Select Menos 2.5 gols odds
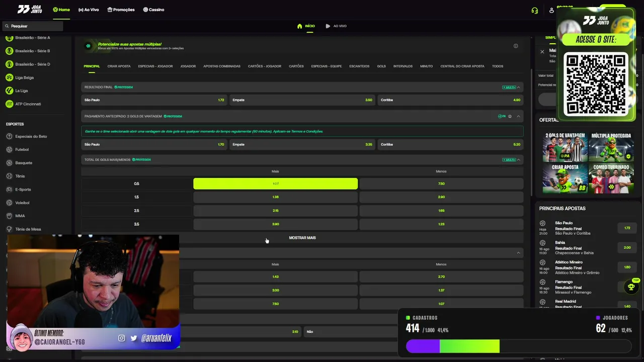 441,211
